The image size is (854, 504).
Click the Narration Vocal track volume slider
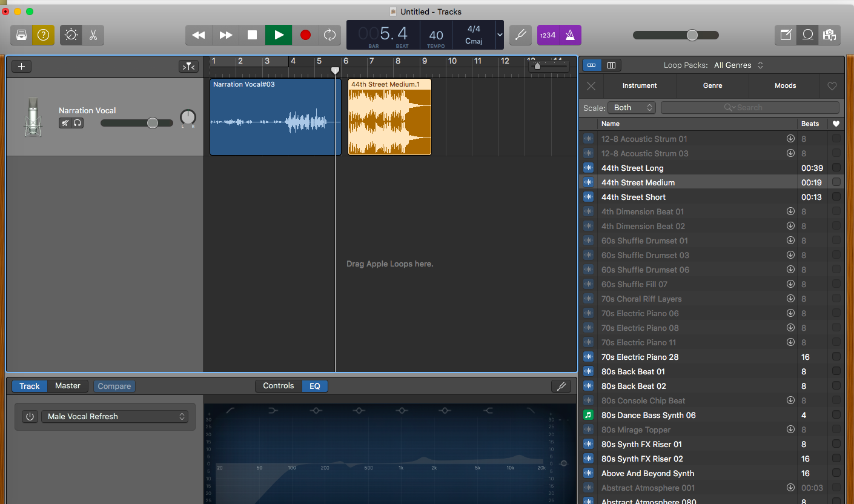tap(152, 123)
